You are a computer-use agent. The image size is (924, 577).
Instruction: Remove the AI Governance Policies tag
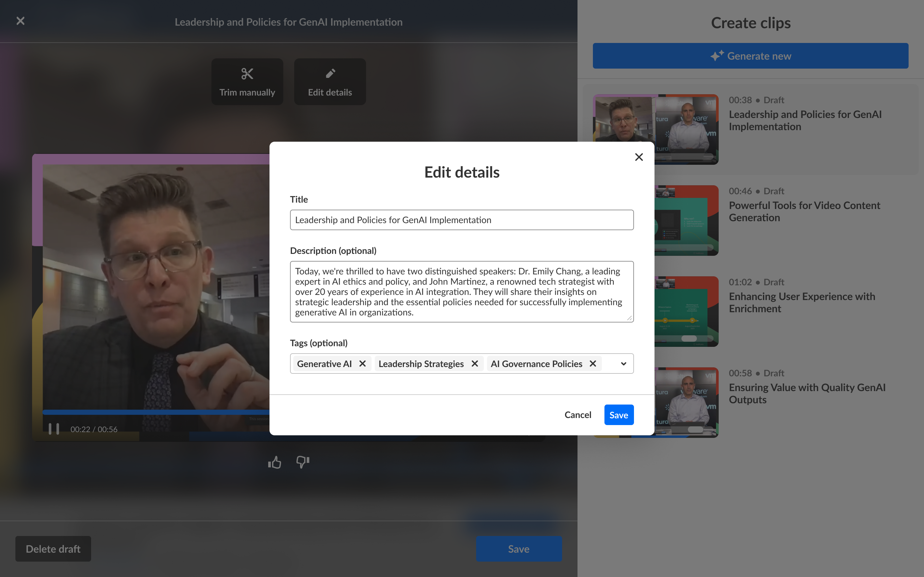[x=593, y=364]
